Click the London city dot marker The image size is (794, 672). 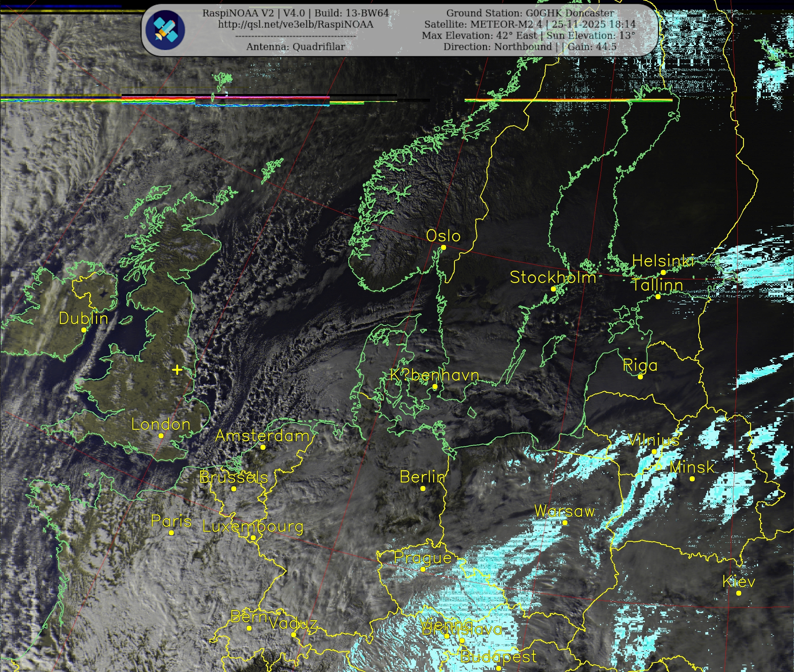(x=161, y=435)
